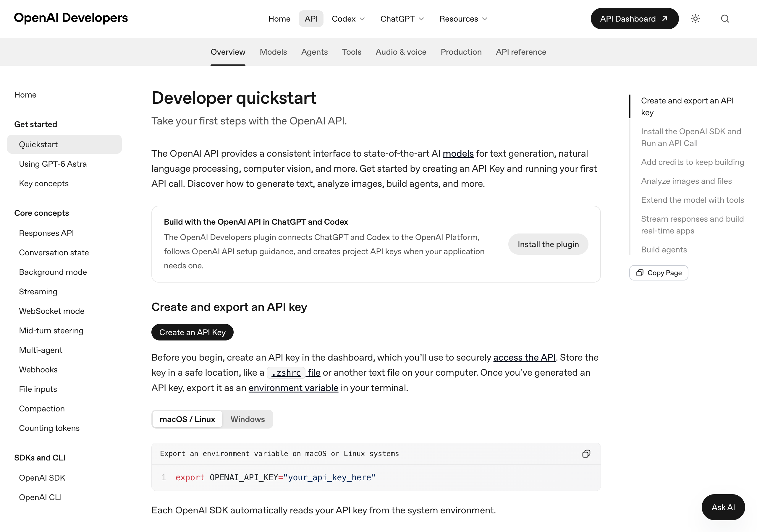Switch to the Overview tab
Image resolution: width=757 pixels, height=532 pixels.
(x=228, y=52)
